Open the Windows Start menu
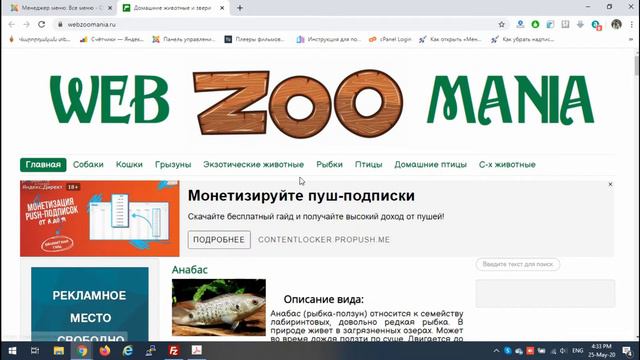 click(12, 351)
